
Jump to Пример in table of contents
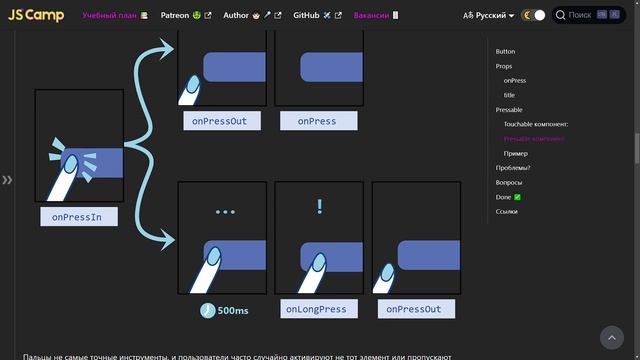pos(516,153)
